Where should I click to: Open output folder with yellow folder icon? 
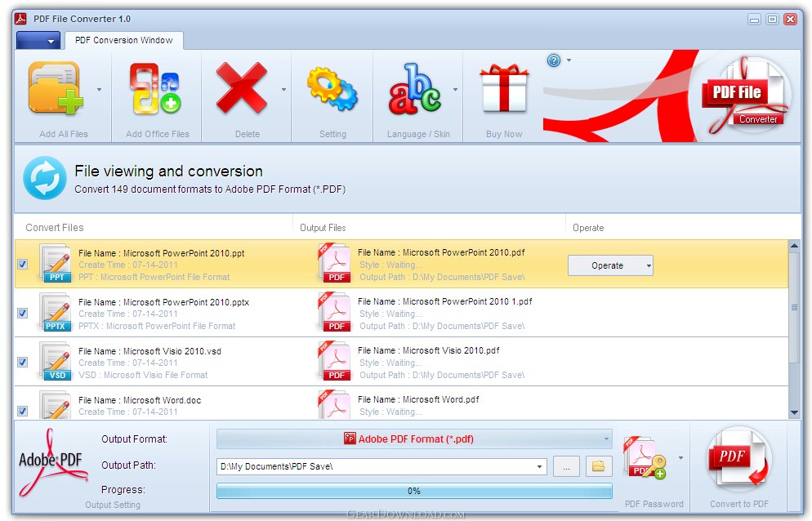pyautogui.click(x=599, y=466)
